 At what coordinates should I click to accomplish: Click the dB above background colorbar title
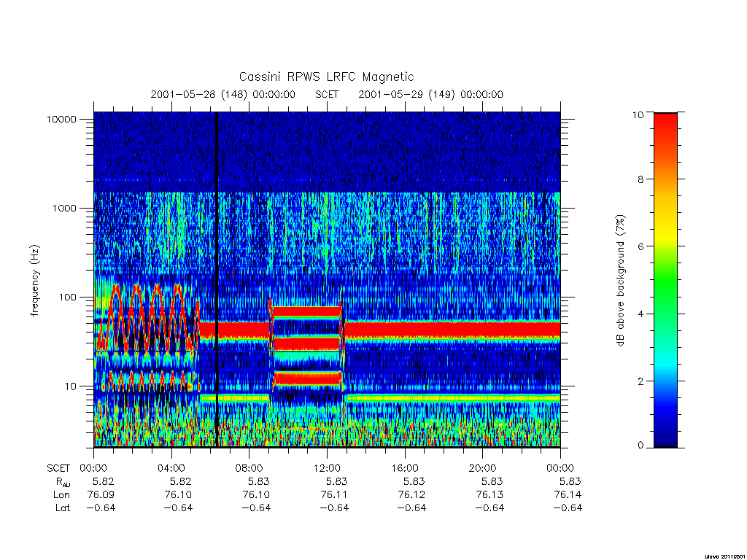click(620, 281)
